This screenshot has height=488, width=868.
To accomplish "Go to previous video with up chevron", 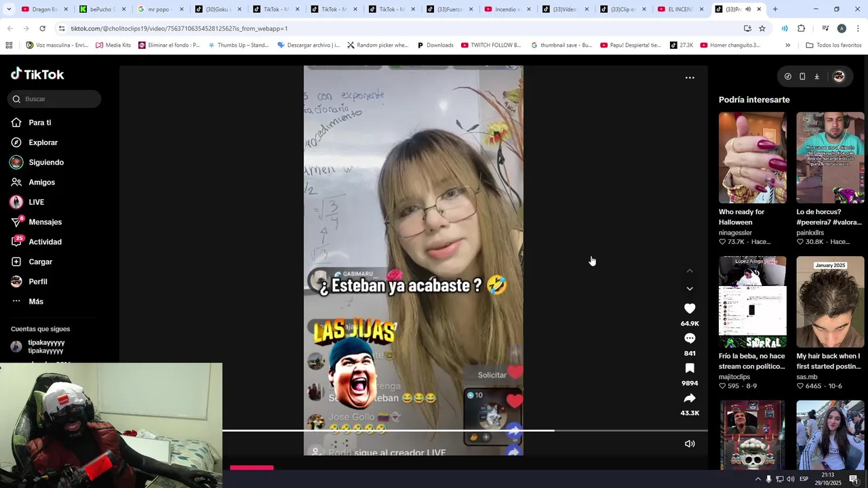I will click(690, 271).
